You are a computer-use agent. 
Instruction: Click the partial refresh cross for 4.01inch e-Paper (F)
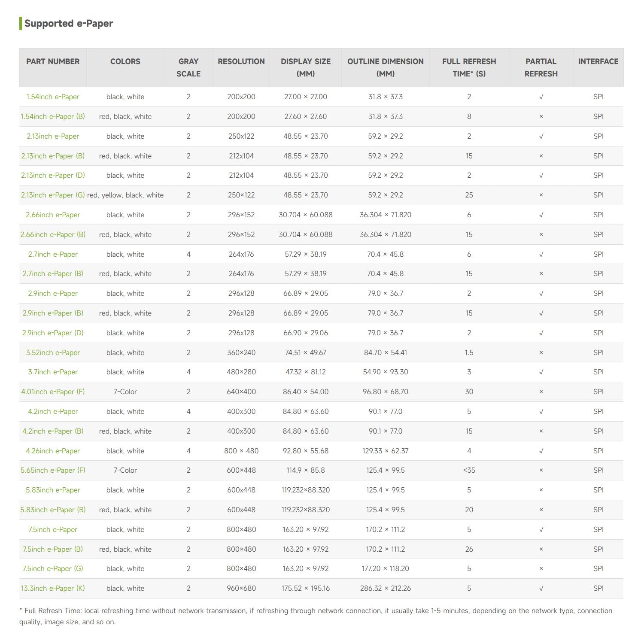click(541, 392)
